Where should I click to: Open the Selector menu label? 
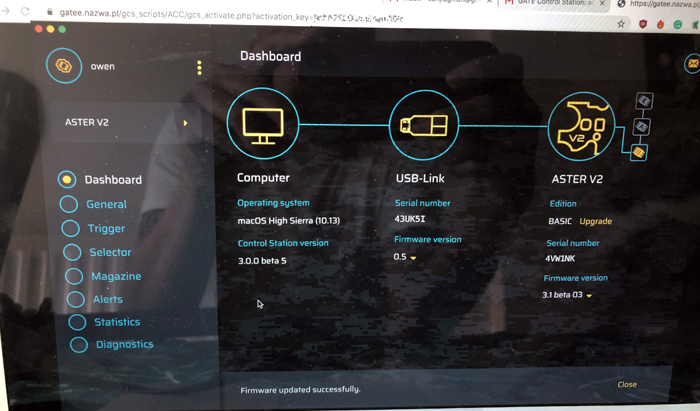pos(110,252)
